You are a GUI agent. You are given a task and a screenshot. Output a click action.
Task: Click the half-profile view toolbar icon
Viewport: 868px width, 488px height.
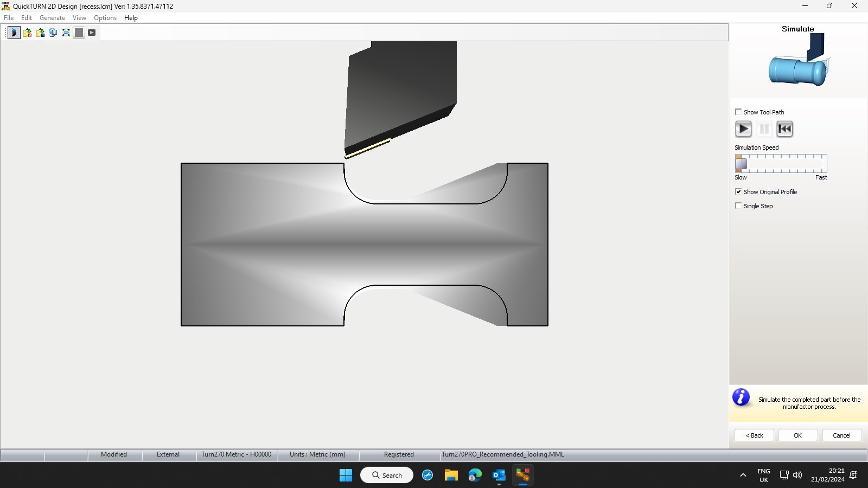14,33
